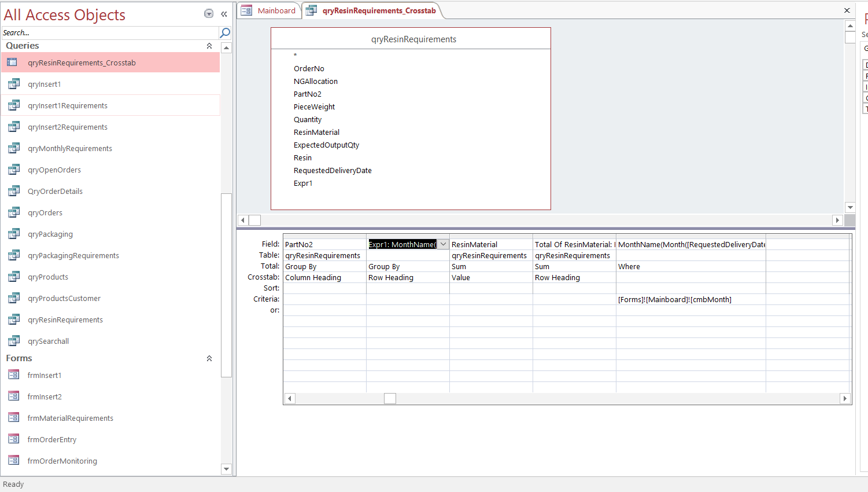The width and height of the screenshot is (868, 492).
Task: Click the cmbMonth criteria cell
Action: [x=690, y=299]
